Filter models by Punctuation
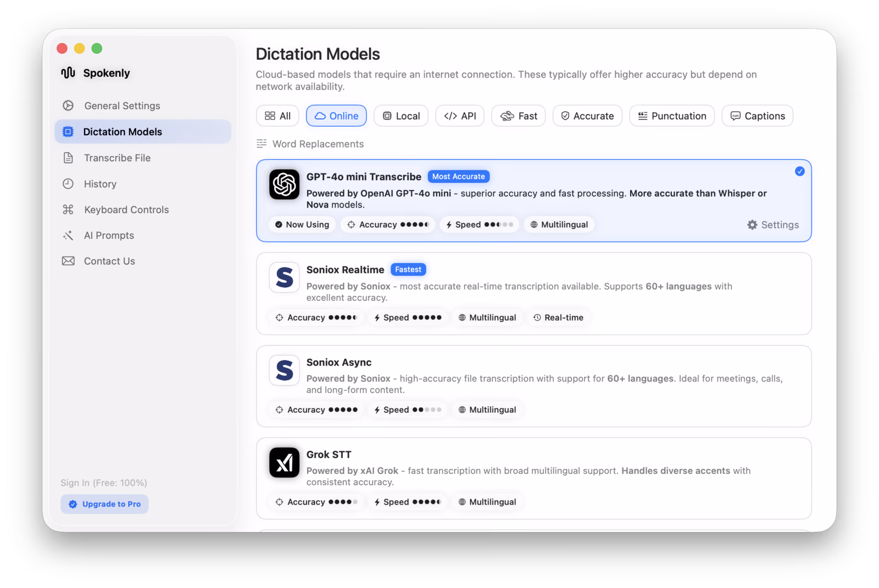This screenshot has width=879, height=588. (x=672, y=116)
